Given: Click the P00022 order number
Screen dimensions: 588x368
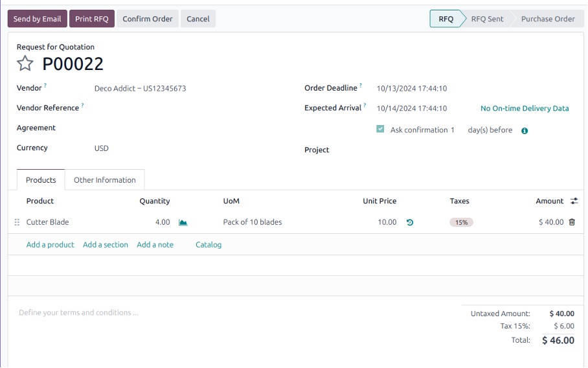Looking at the screenshot, I should [x=73, y=63].
